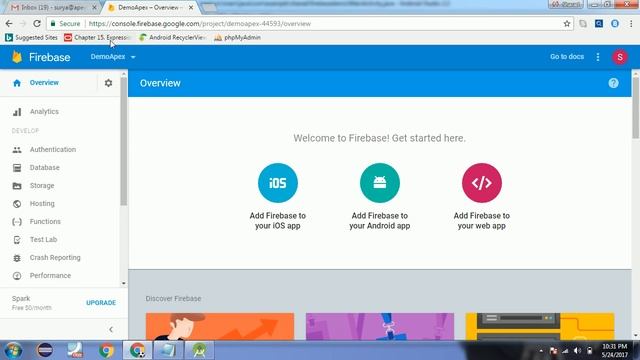Screen dimensions: 640x360
Task: Select Analytics in the sidebar
Action: click(x=44, y=112)
